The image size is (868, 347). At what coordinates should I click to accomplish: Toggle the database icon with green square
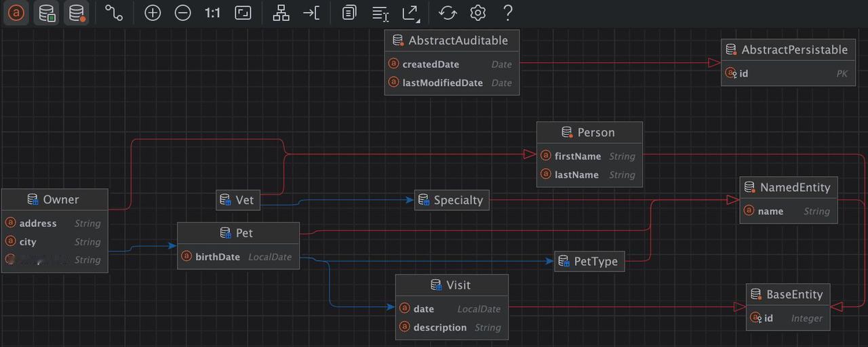coord(47,13)
